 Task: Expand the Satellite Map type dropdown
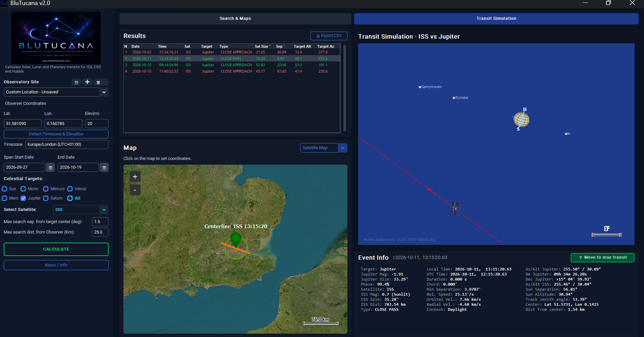pyautogui.click(x=343, y=148)
